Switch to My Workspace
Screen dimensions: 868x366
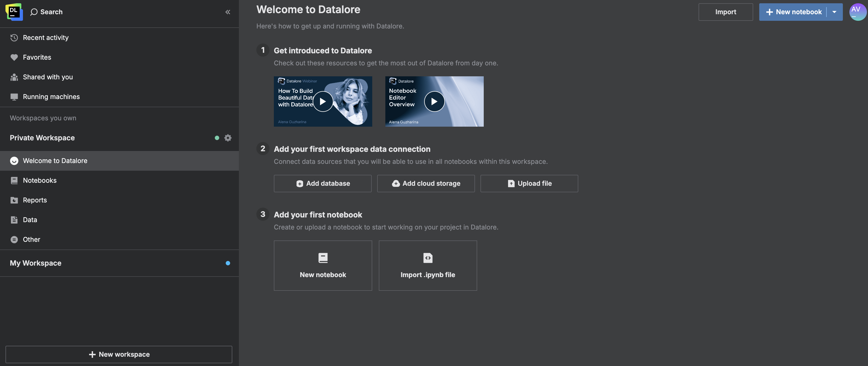point(35,263)
